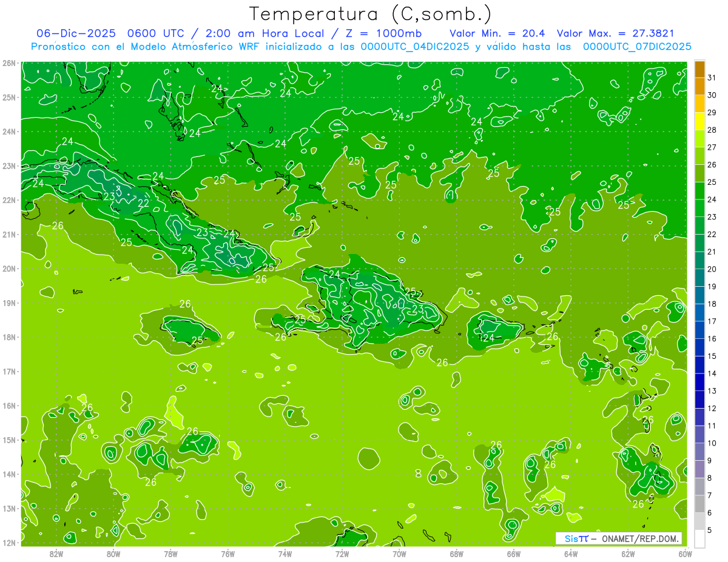Click the yellow legend swatch between 28 and 29
The image size is (728, 562).
click(699, 121)
